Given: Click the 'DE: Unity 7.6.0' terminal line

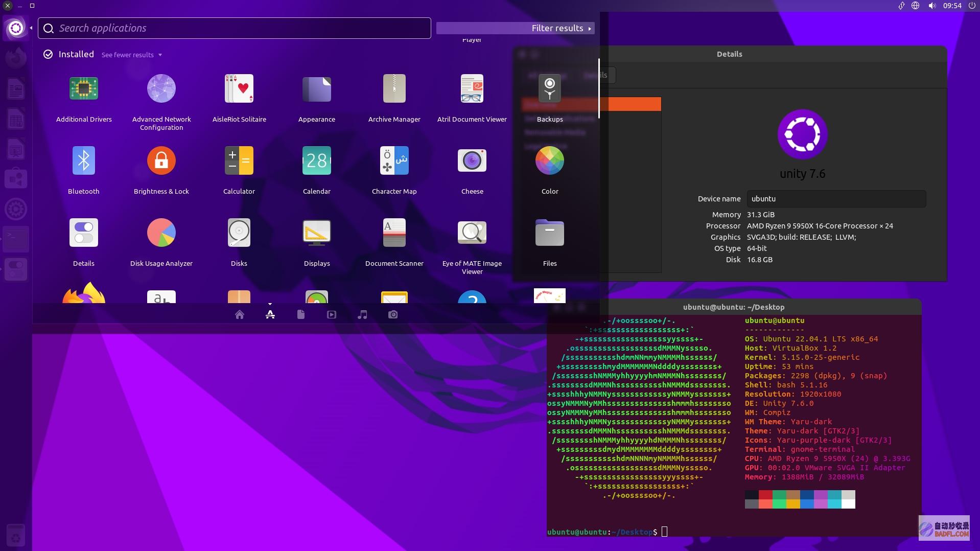Looking at the screenshot, I should coord(779,403).
